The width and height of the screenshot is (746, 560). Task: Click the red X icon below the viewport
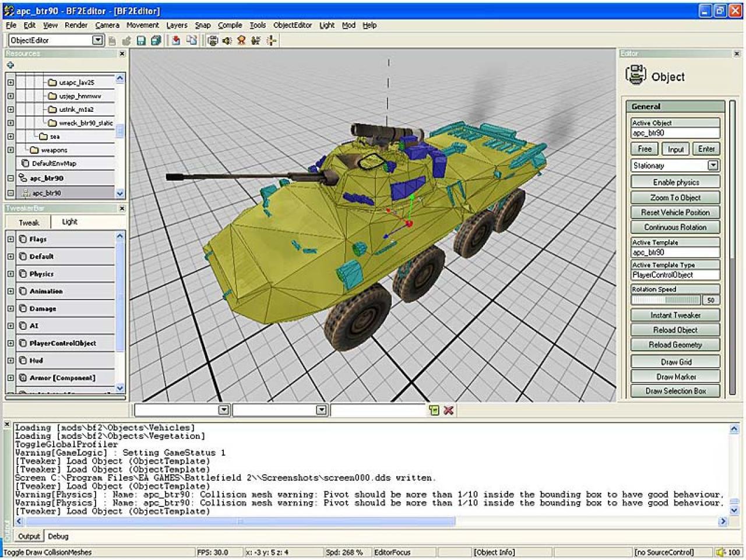tap(448, 410)
